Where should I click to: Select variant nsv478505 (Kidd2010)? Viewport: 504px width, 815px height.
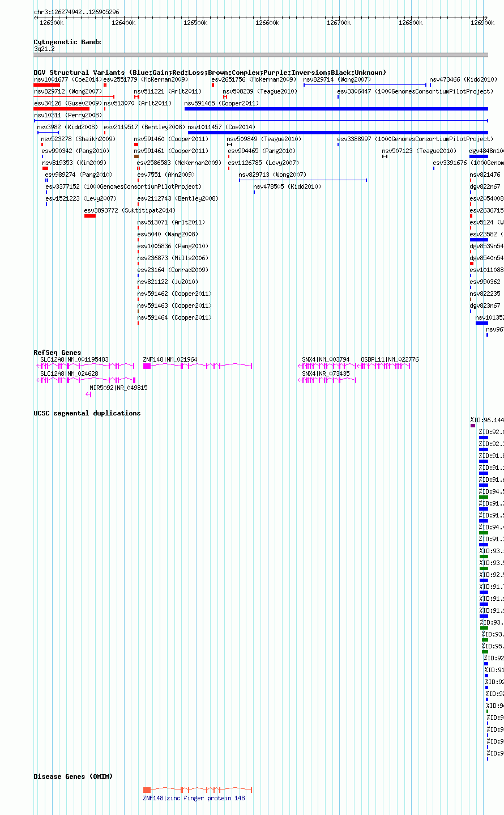pyautogui.click(x=287, y=186)
